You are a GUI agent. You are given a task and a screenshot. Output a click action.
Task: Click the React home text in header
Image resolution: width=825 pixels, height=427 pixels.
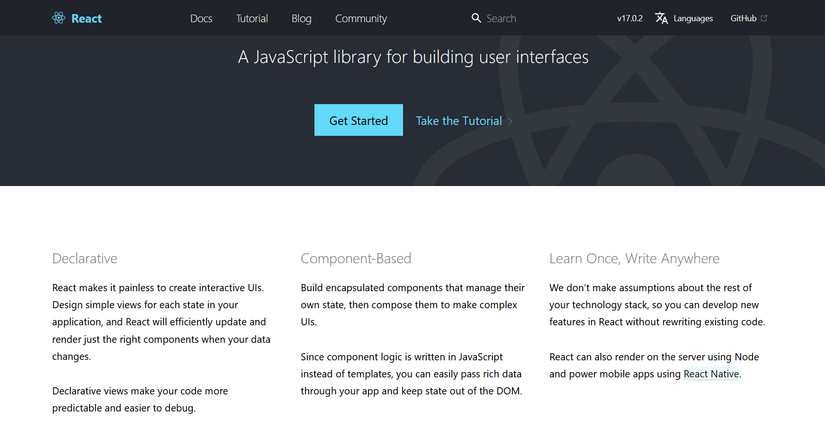point(86,18)
